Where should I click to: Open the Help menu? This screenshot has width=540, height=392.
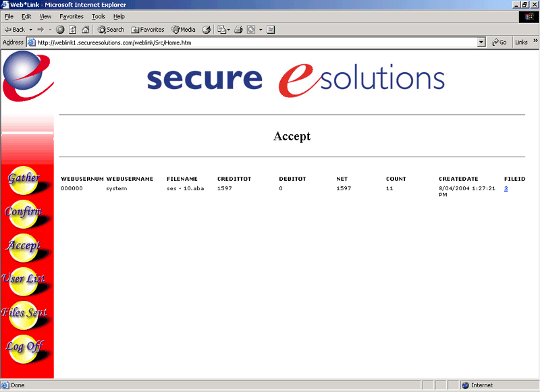click(x=119, y=16)
